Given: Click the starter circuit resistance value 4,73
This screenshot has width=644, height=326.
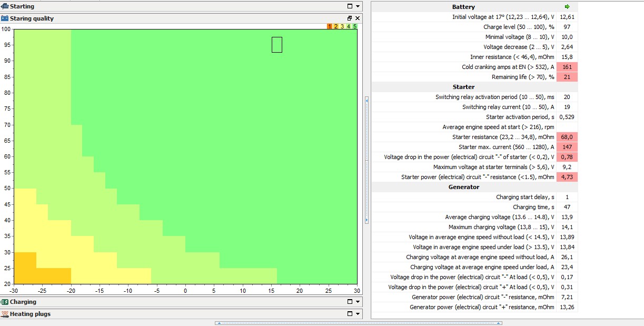Looking at the screenshot, I should click(567, 177).
